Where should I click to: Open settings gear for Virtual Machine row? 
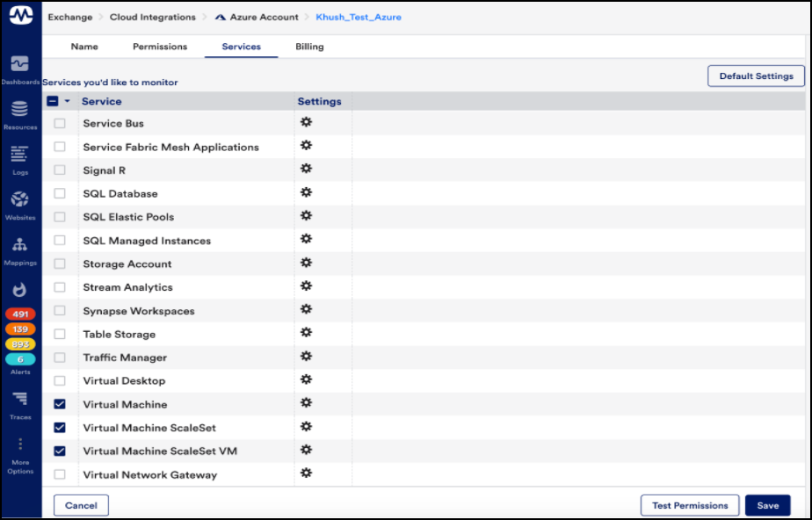point(306,403)
